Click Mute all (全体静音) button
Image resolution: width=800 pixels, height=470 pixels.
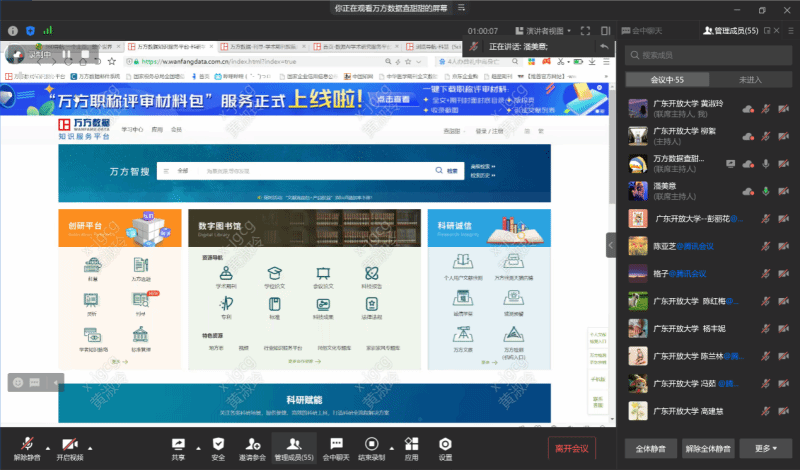pyautogui.click(x=651, y=449)
